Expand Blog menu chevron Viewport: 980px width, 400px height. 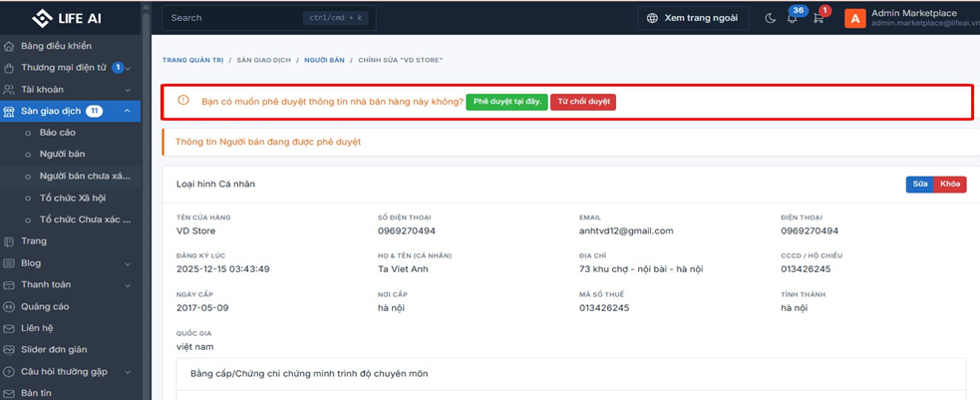pyautogui.click(x=128, y=263)
